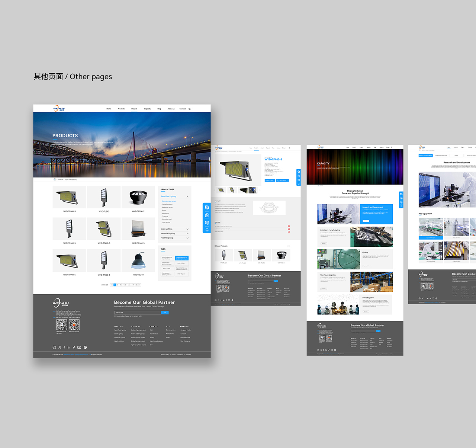Open Skype chat in the Products page sidebar
The height and width of the screenshot is (448, 476).
coord(207,207)
